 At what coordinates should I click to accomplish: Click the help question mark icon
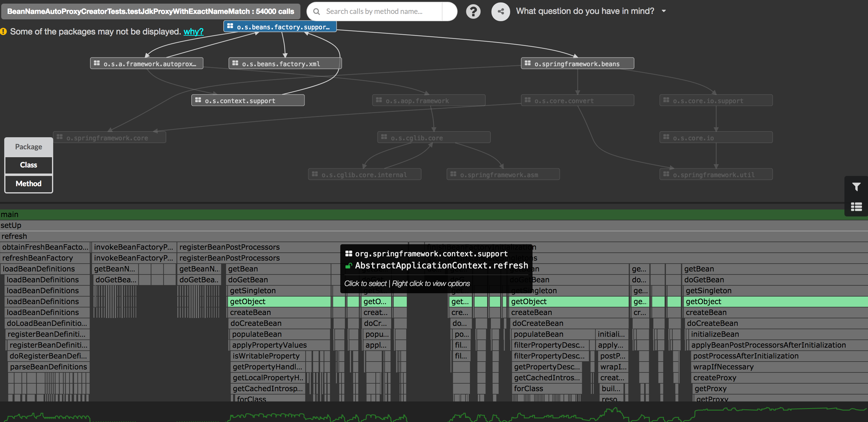coord(473,11)
